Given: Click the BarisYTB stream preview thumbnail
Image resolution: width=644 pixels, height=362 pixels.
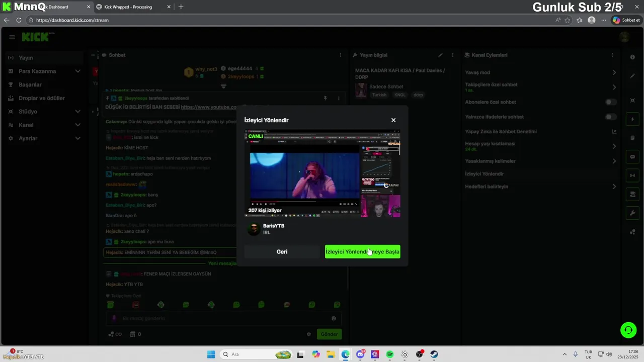Looking at the screenshot, I should point(323,174).
